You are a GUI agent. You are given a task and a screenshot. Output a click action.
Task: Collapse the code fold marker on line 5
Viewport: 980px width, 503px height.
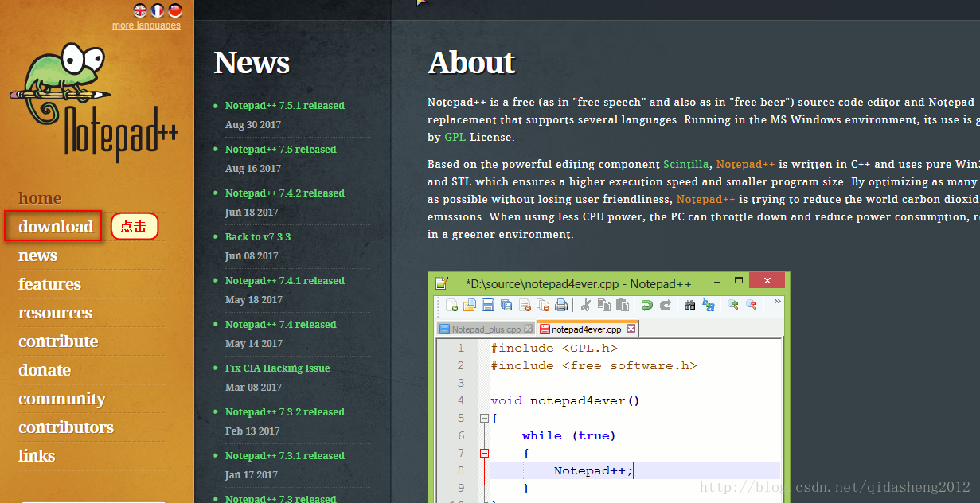point(483,418)
